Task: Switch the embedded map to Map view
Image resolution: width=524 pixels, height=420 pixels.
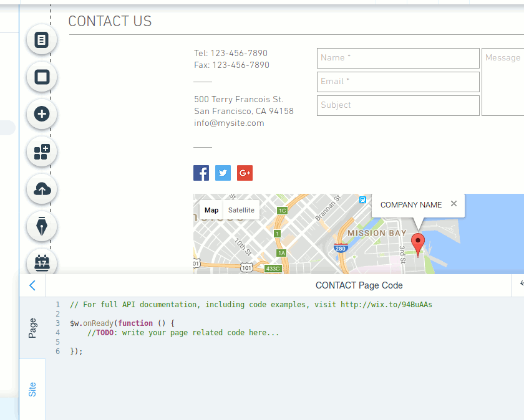Action: (x=211, y=210)
